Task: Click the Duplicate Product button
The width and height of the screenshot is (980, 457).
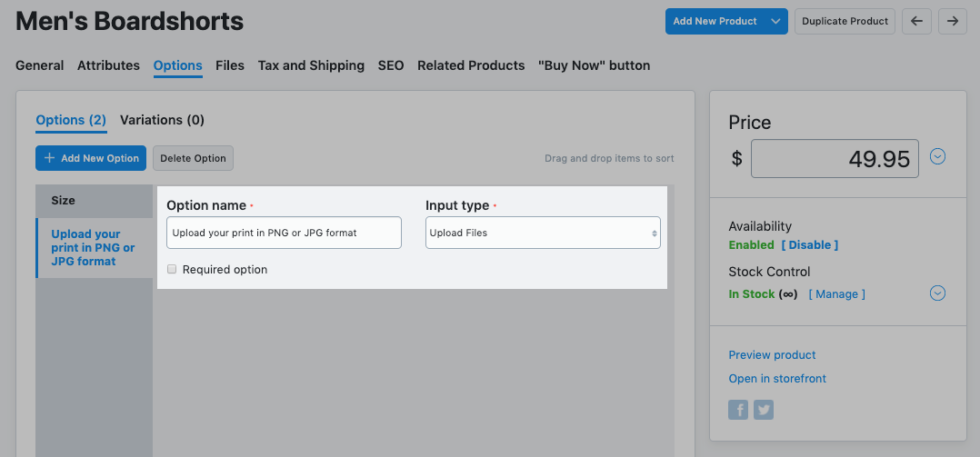Action: pos(845,21)
